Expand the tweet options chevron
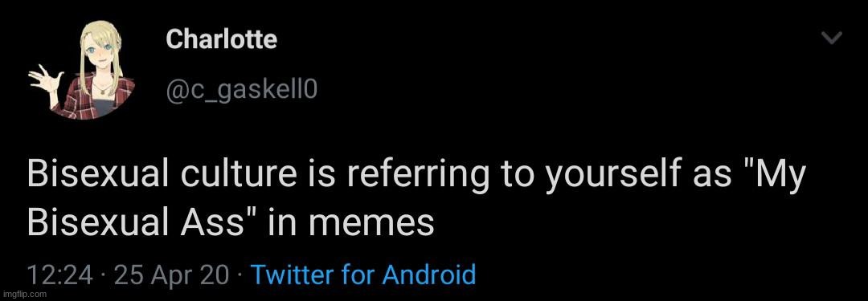Viewport: 868px width, 301px height. [x=831, y=39]
